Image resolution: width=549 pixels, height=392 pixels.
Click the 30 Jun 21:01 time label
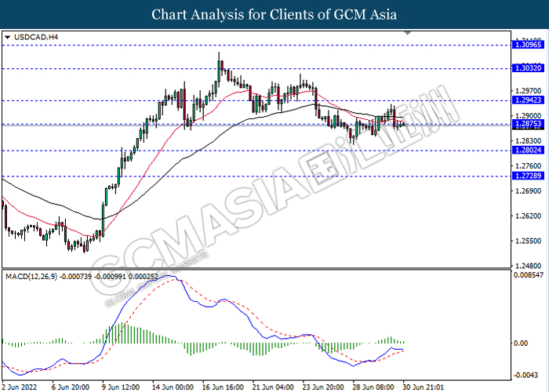pyautogui.click(x=424, y=387)
